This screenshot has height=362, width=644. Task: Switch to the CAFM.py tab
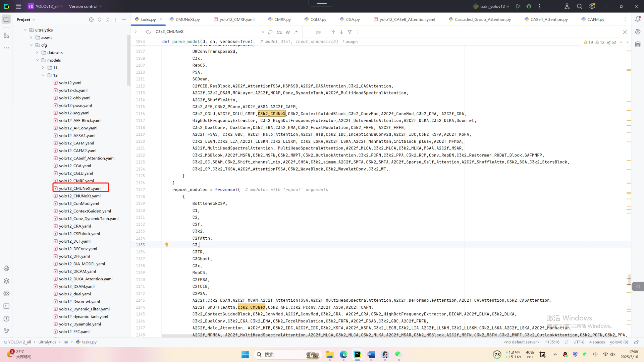pos(595,19)
